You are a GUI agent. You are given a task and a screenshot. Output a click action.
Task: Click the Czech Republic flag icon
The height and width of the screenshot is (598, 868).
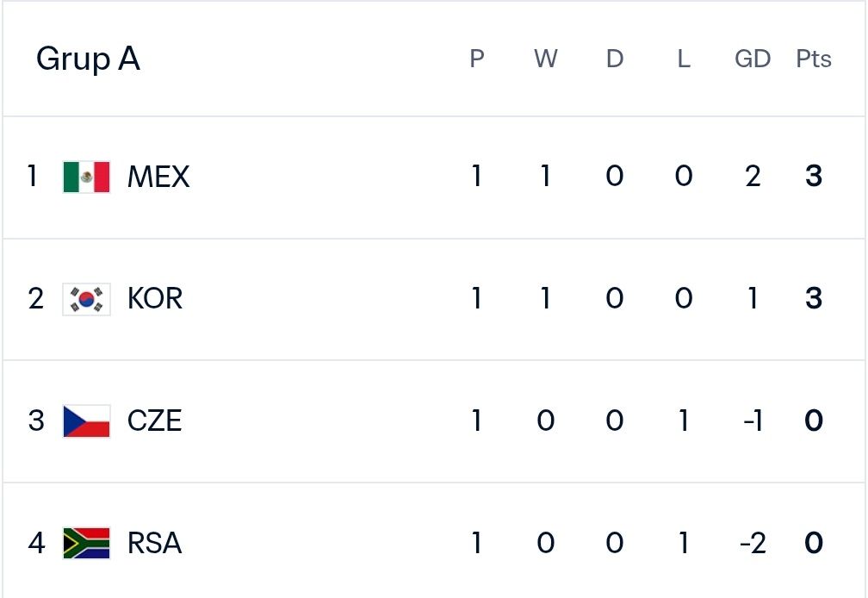86,421
